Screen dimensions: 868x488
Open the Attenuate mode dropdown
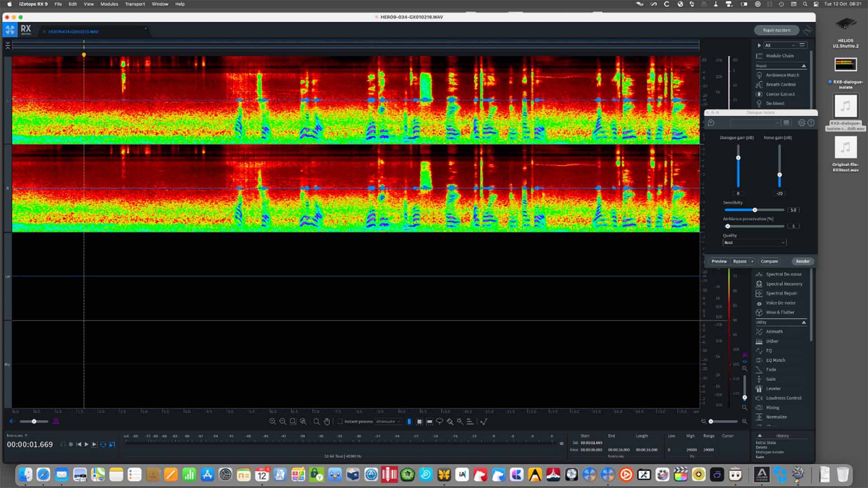tap(388, 421)
